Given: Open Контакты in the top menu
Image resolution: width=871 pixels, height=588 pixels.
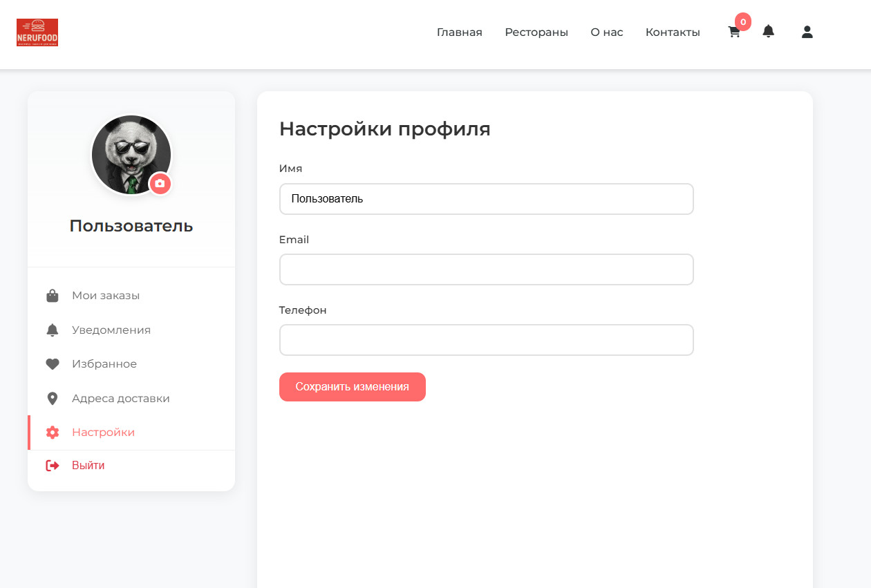Looking at the screenshot, I should pos(673,32).
